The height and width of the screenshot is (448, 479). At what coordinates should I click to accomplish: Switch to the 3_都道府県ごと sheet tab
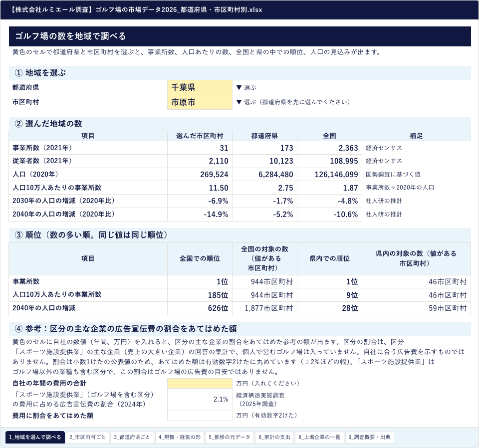[132, 437]
